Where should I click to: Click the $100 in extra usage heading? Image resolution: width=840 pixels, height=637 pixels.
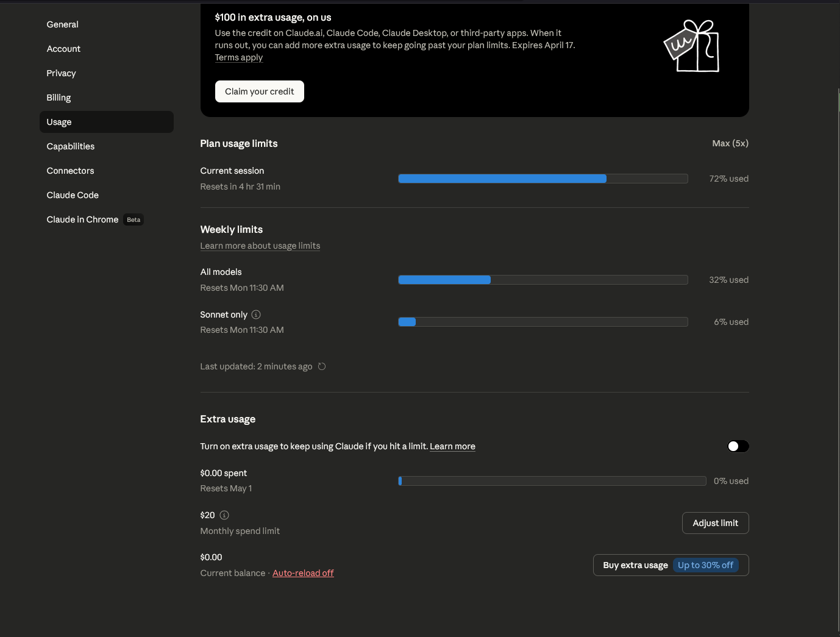pos(273,17)
